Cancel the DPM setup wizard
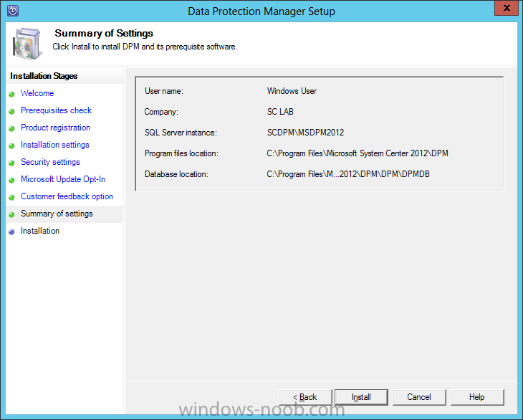 click(419, 397)
